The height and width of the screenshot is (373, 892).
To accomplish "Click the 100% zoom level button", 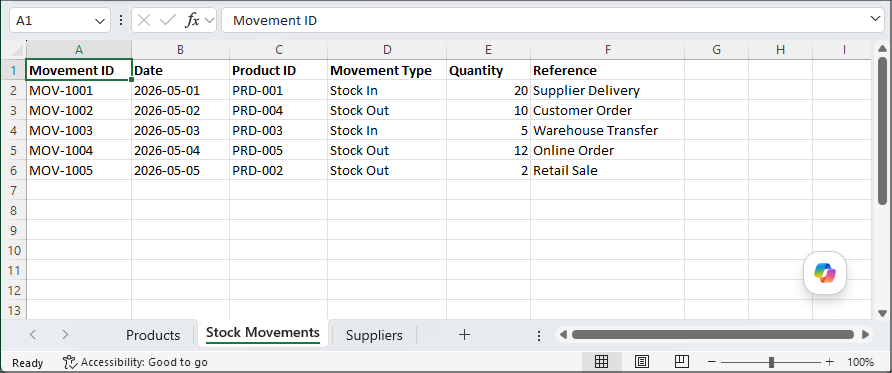I will tap(860, 362).
